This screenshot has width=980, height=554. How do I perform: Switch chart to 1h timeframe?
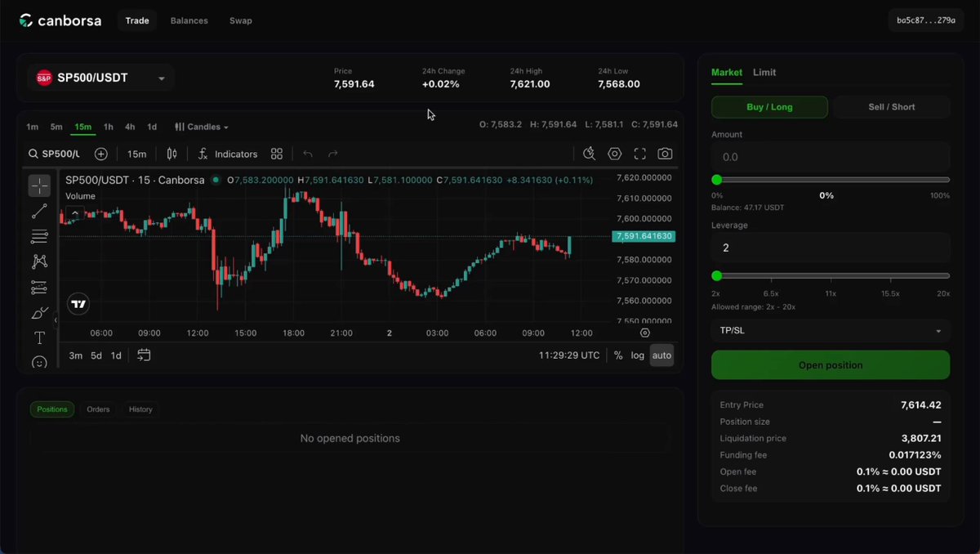(108, 127)
